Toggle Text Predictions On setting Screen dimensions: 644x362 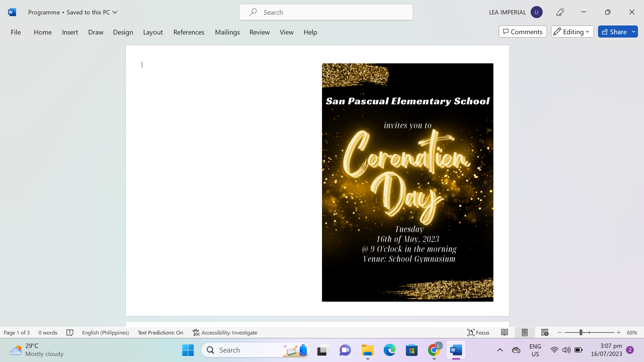tap(160, 333)
